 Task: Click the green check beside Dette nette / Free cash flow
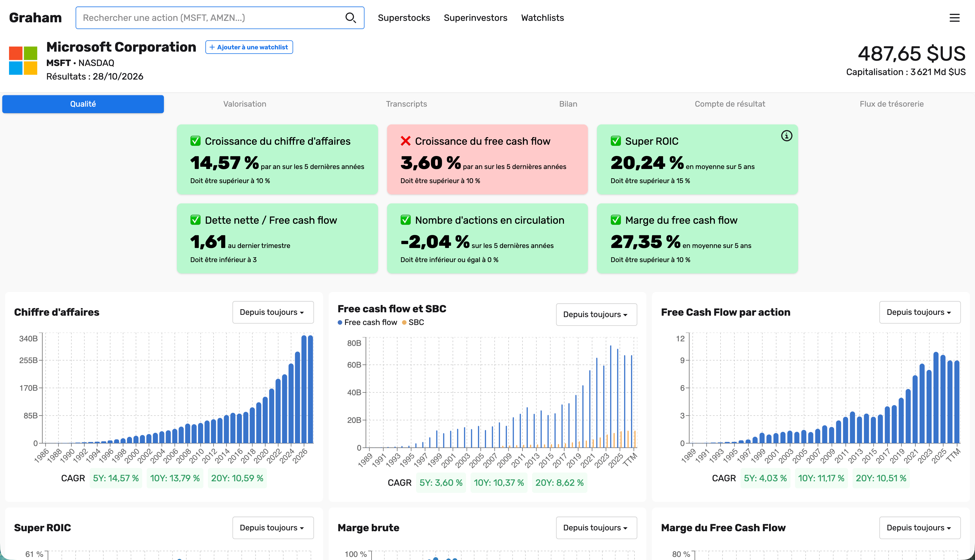[196, 220]
